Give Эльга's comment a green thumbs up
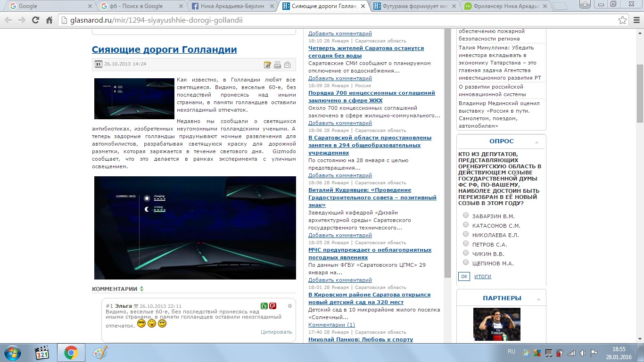 264,306
